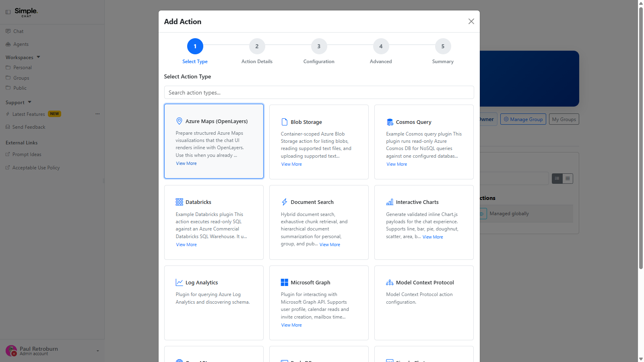Viewport: 644px width, 362px height.
Task: Go to step 5 Summary
Action: pos(443,46)
